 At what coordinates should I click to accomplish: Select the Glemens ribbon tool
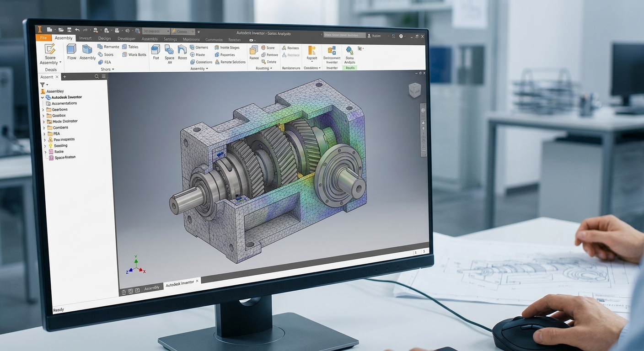(x=199, y=47)
